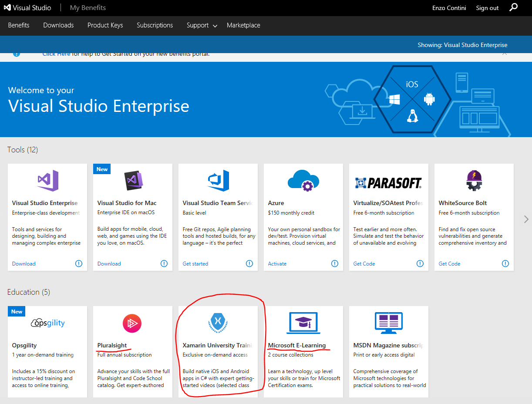Open info icon on Visual Studio for Mac tile

tap(164, 263)
